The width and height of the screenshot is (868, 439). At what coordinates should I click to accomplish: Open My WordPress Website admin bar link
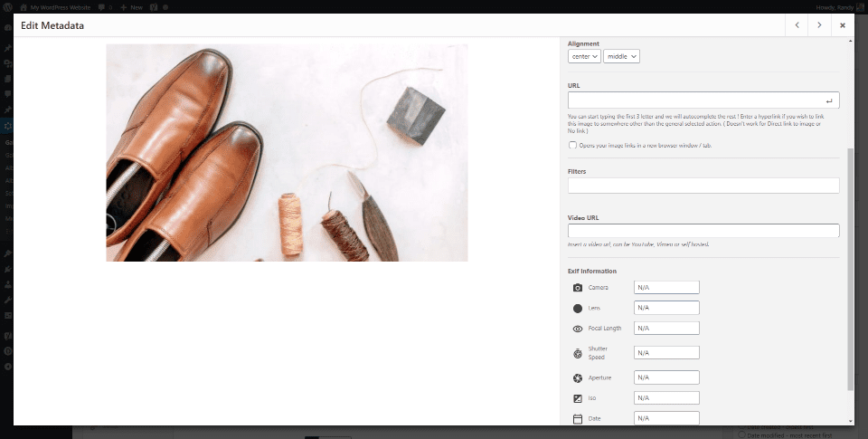[55, 7]
